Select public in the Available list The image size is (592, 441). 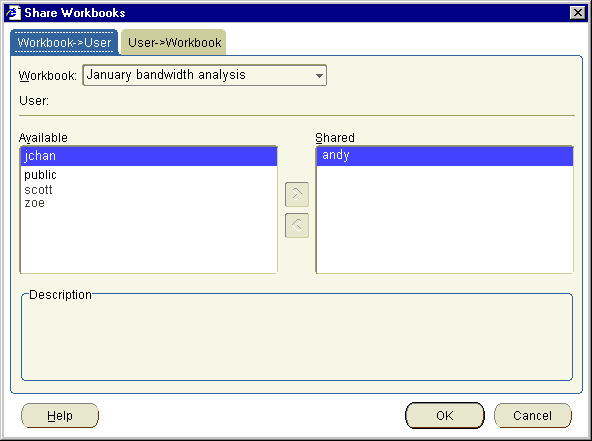click(149, 175)
